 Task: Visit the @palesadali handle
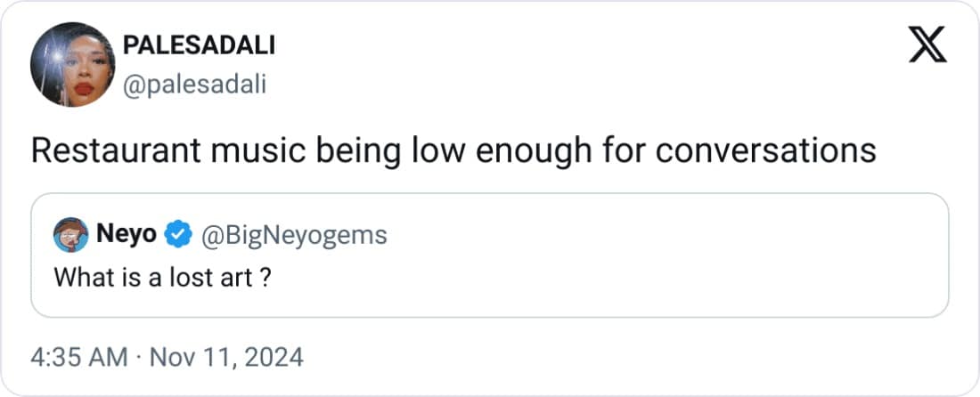tap(193, 85)
